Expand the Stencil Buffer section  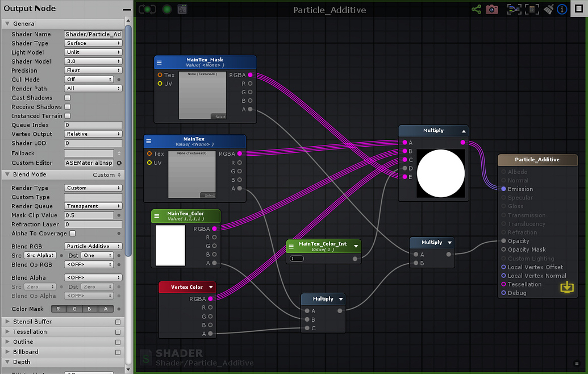pos(27,321)
